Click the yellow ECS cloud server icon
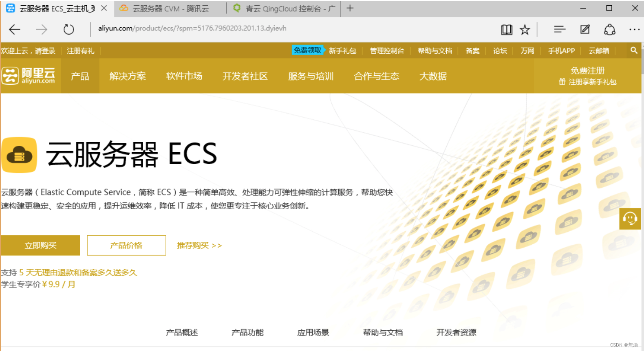644x351 pixels. (x=19, y=155)
